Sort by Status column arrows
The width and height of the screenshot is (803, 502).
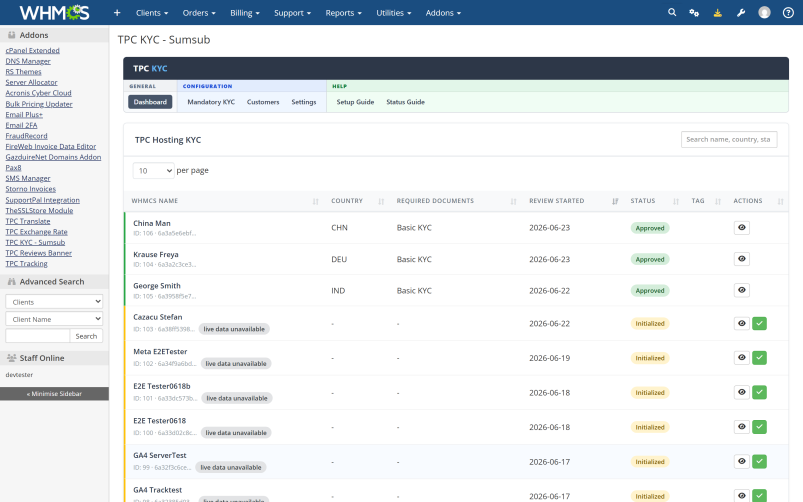pos(675,201)
